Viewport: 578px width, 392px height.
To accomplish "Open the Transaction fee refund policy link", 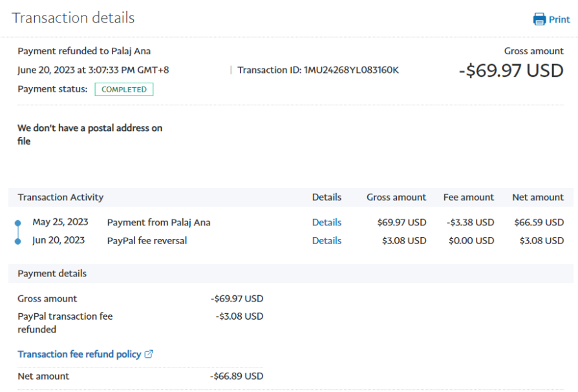I will click(79, 354).
